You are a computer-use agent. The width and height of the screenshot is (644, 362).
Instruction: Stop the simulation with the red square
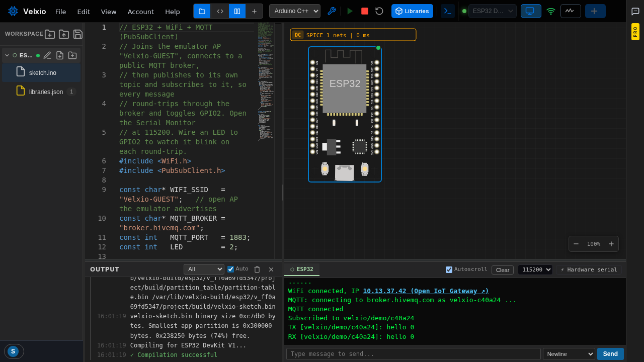(x=365, y=11)
